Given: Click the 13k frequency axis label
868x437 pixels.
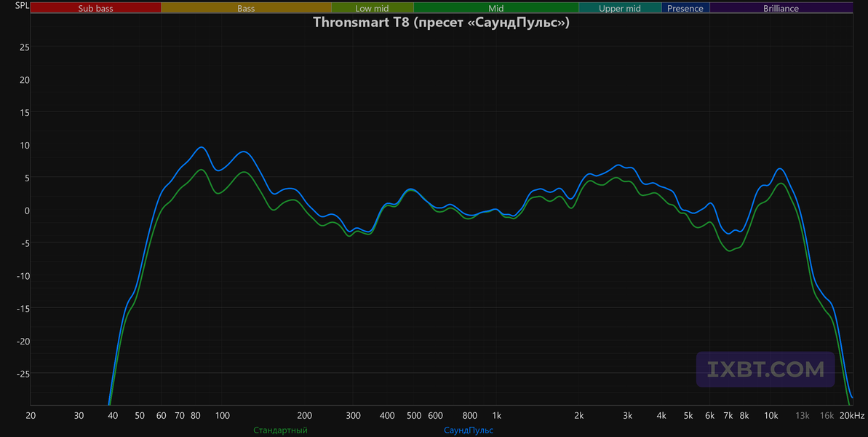Looking at the screenshot, I should click(803, 416).
